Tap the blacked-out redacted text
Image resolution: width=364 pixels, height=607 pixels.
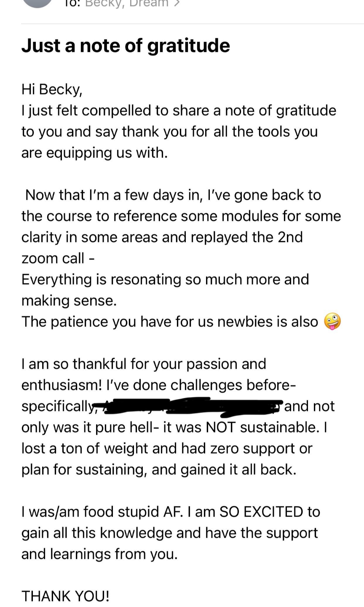(189, 406)
